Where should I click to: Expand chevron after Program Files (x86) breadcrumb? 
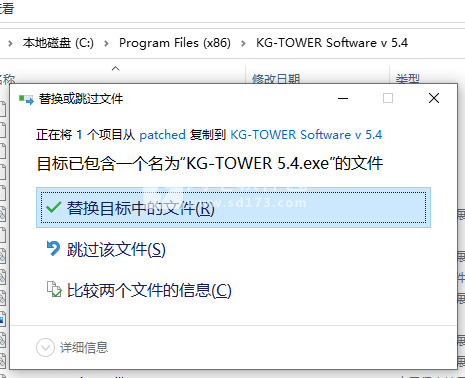click(x=243, y=43)
